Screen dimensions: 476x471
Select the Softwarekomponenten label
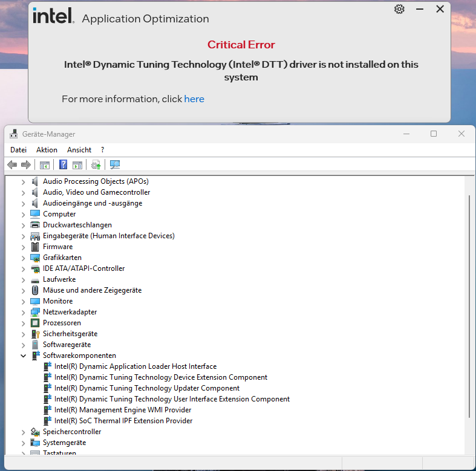click(x=79, y=356)
